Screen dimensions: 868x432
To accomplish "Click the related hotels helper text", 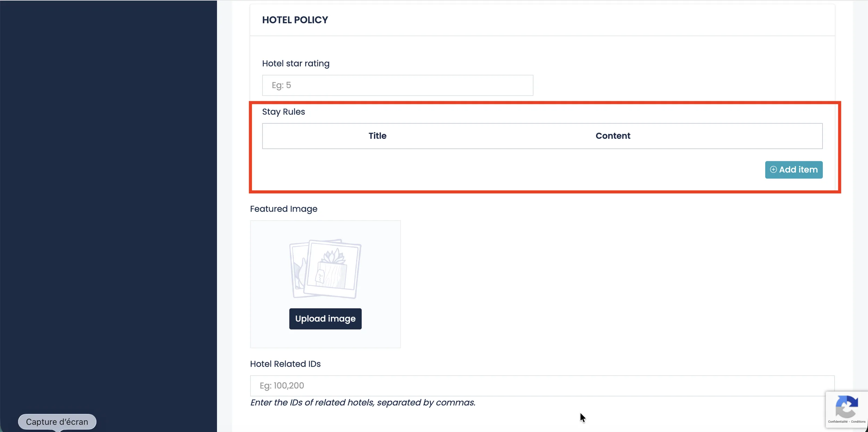I will pos(362,402).
